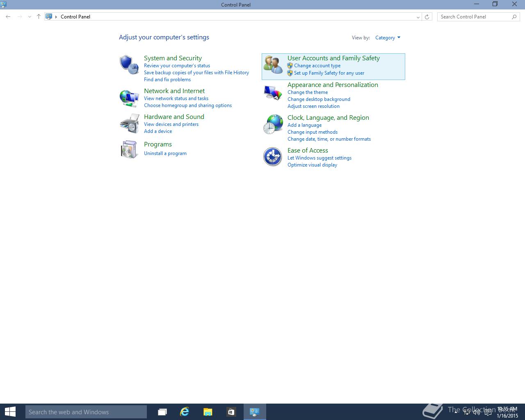The image size is (525, 420).
Task: Go back with the Back arrow
Action: 8,17
